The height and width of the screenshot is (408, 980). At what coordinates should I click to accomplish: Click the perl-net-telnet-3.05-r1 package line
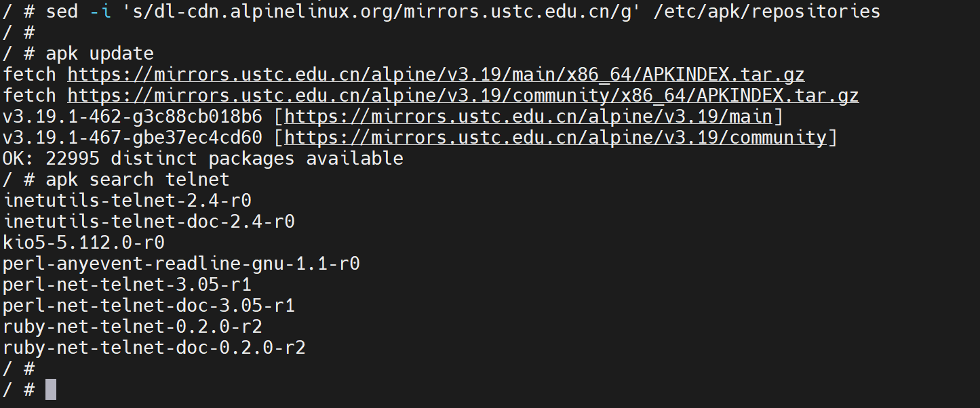click(128, 285)
